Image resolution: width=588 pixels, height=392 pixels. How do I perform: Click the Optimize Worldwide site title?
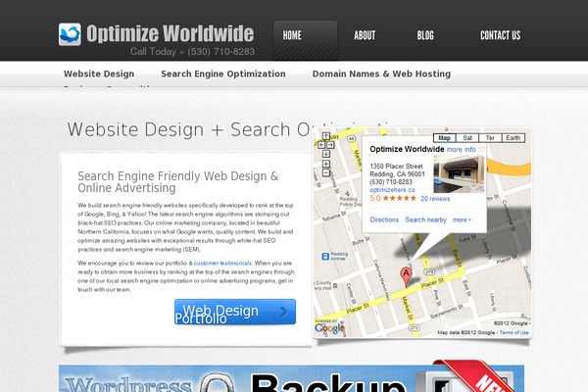click(171, 33)
